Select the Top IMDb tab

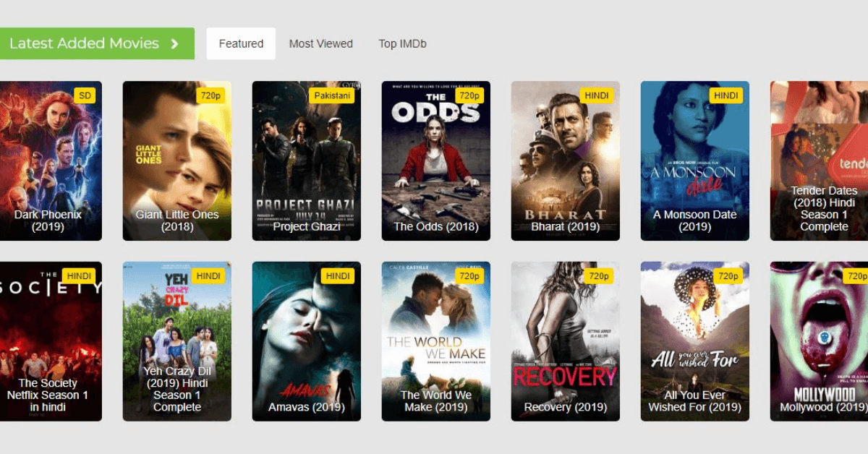(x=402, y=43)
